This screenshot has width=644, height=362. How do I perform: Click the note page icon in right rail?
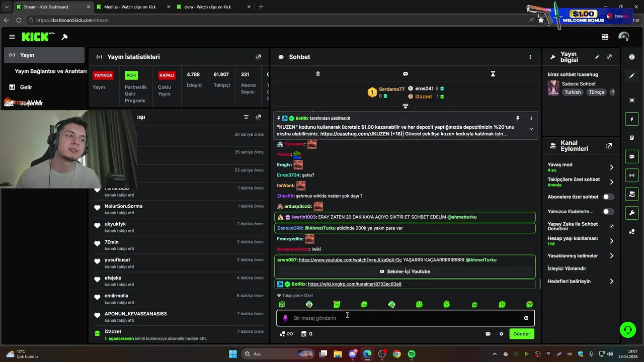point(632,138)
